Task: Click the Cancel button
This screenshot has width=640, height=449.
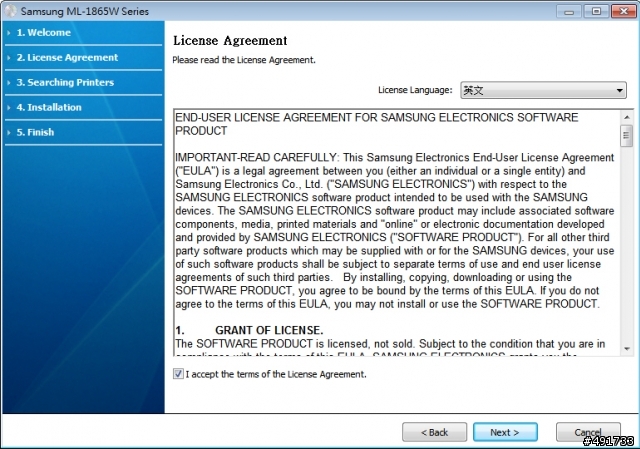Action: point(588,432)
